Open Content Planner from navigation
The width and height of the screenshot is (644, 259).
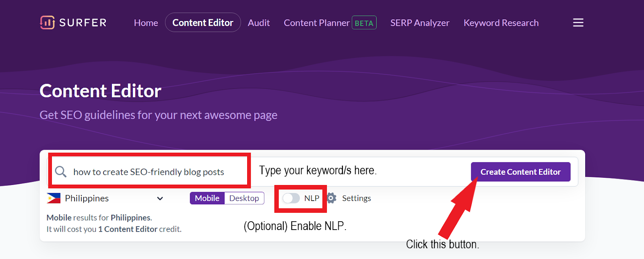(x=316, y=23)
